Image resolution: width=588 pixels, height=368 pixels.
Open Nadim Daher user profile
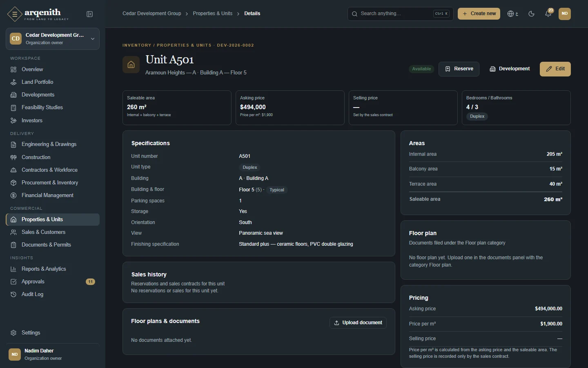53,355
